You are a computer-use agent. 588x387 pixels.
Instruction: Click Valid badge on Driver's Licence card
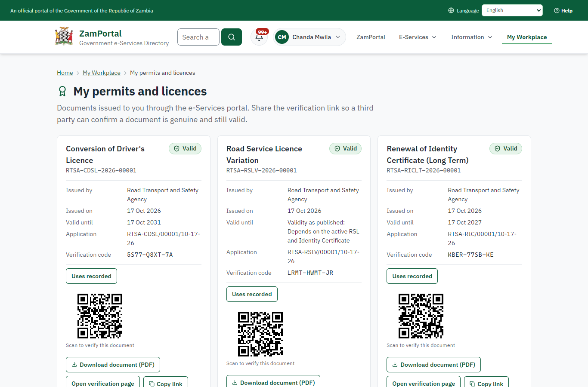point(185,148)
